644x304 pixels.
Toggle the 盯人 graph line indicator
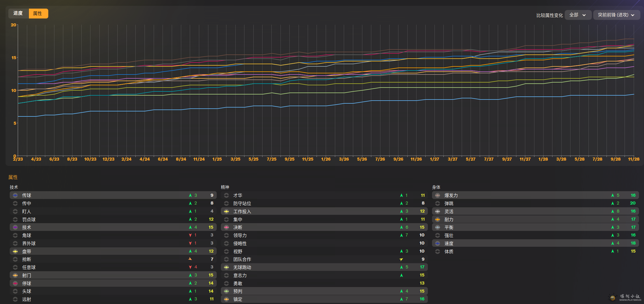15,211
